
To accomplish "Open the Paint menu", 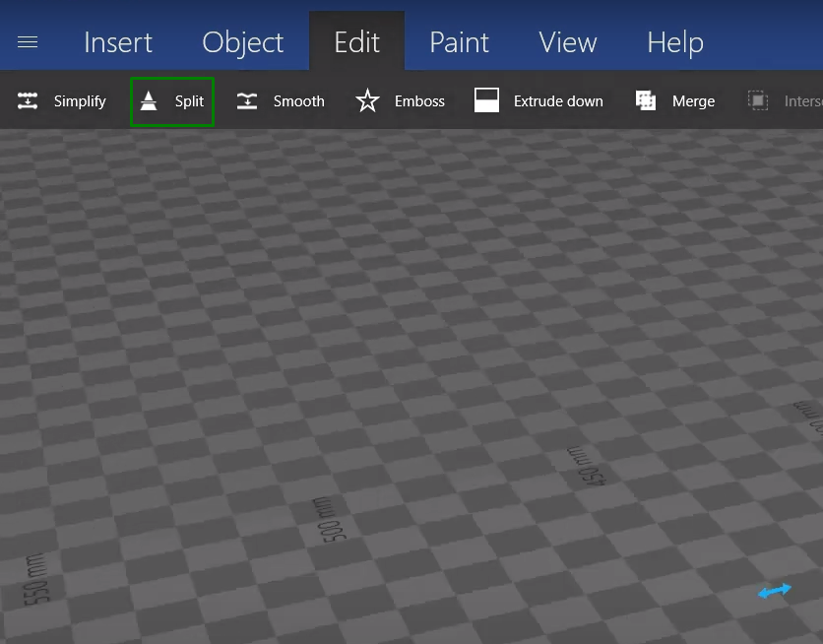I will (x=459, y=41).
